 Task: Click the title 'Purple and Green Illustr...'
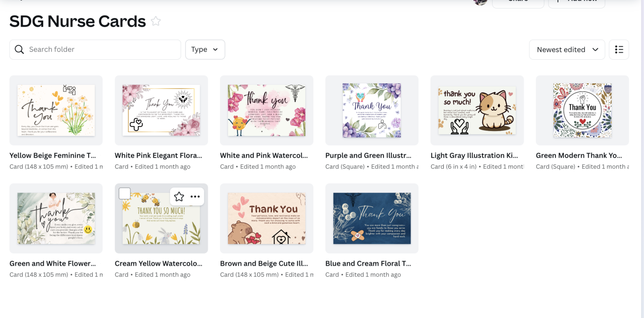coord(368,156)
